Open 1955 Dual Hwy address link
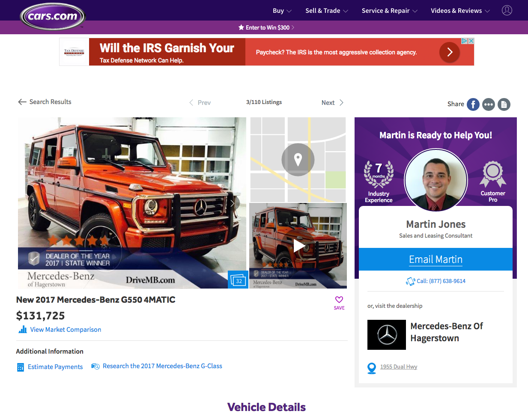Image resolution: width=528 pixels, height=420 pixels. click(x=399, y=367)
